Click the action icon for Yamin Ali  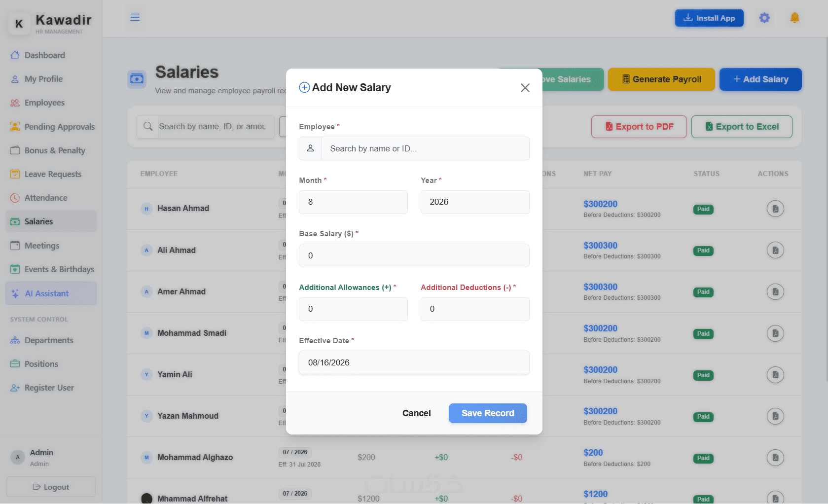tap(775, 375)
